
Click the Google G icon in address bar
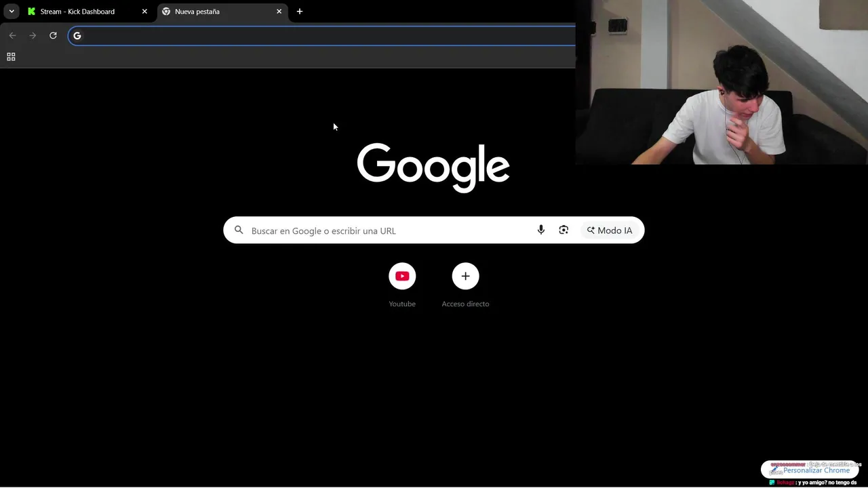(x=77, y=35)
